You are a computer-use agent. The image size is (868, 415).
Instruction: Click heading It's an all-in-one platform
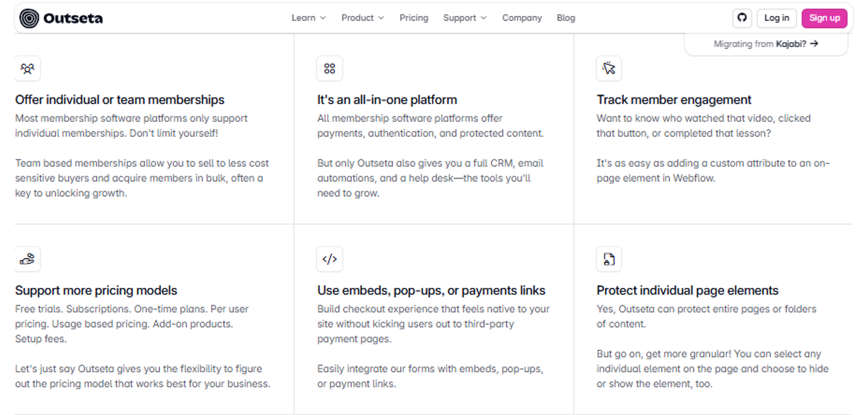tap(387, 100)
